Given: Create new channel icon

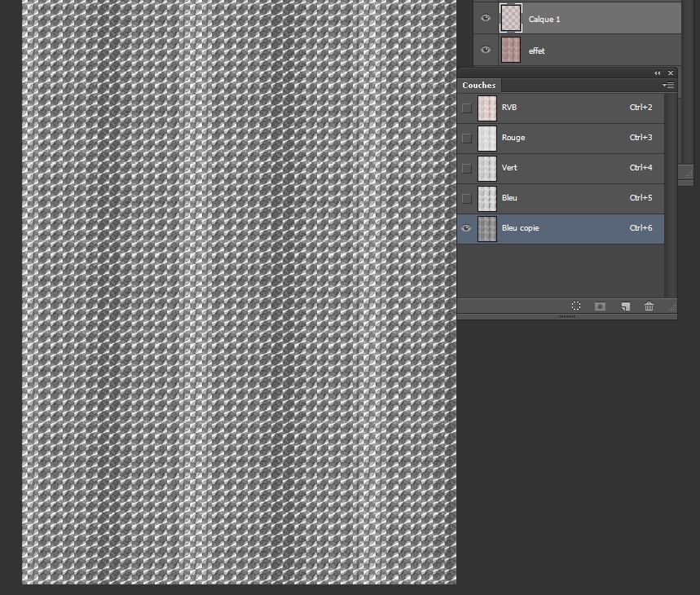Looking at the screenshot, I should pyautogui.click(x=626, y=306).
